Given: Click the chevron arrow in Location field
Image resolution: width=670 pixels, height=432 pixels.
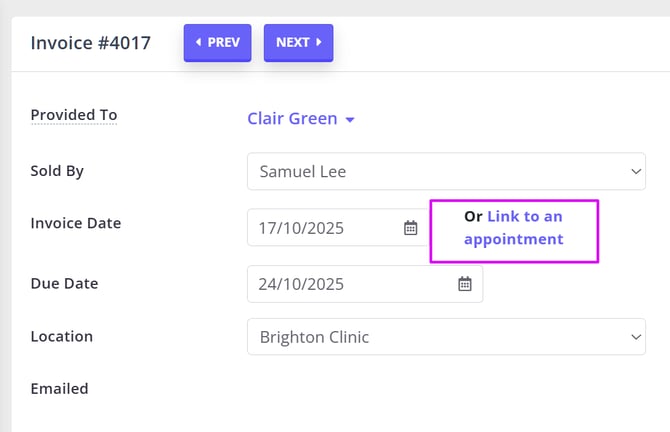Looking at the screenshot, I should click(x=636, y=337).
